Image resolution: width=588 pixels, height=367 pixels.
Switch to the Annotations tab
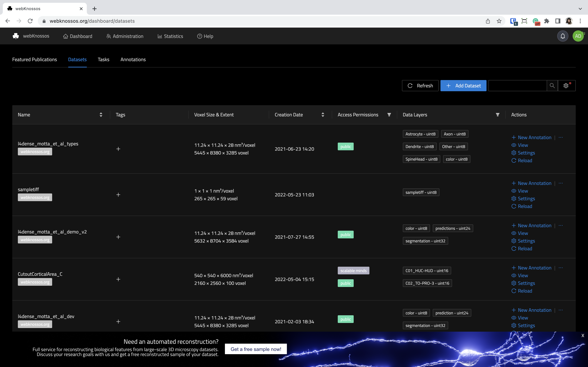(x=133, y=59)
